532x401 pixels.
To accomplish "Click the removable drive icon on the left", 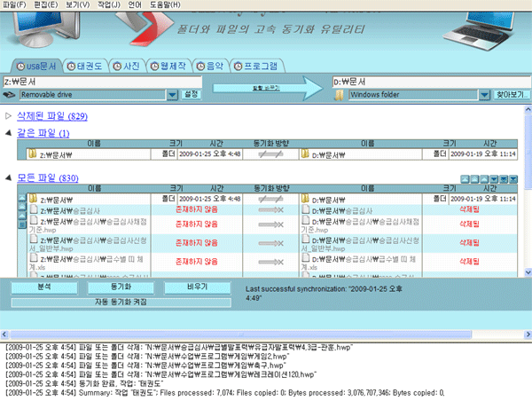I will pyautogui.click(x=9, y=95).
